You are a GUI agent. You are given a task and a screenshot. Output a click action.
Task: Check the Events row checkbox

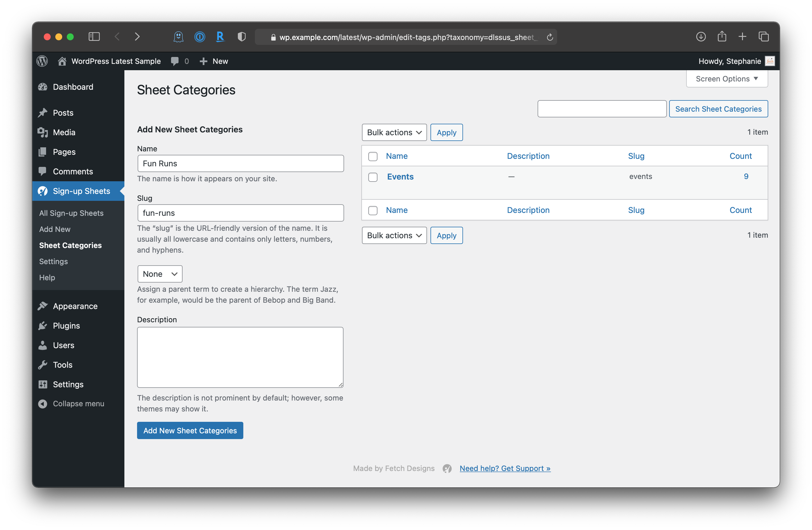(x=373, y=177)
